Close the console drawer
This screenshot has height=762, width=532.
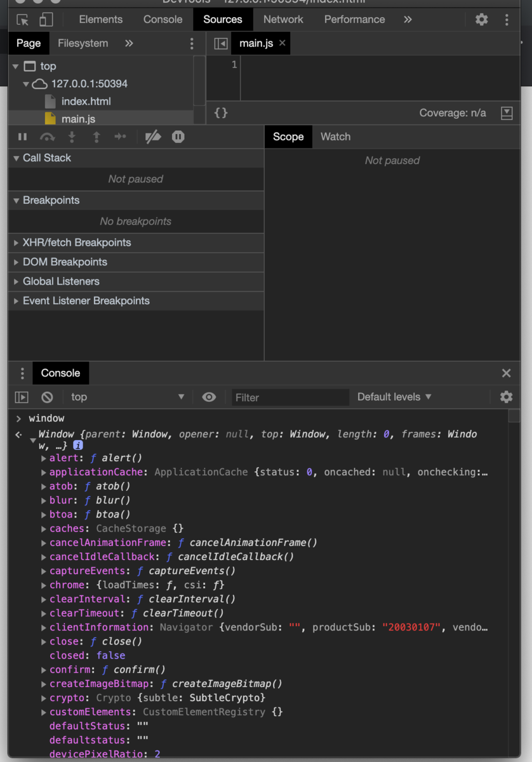(506, 373)
